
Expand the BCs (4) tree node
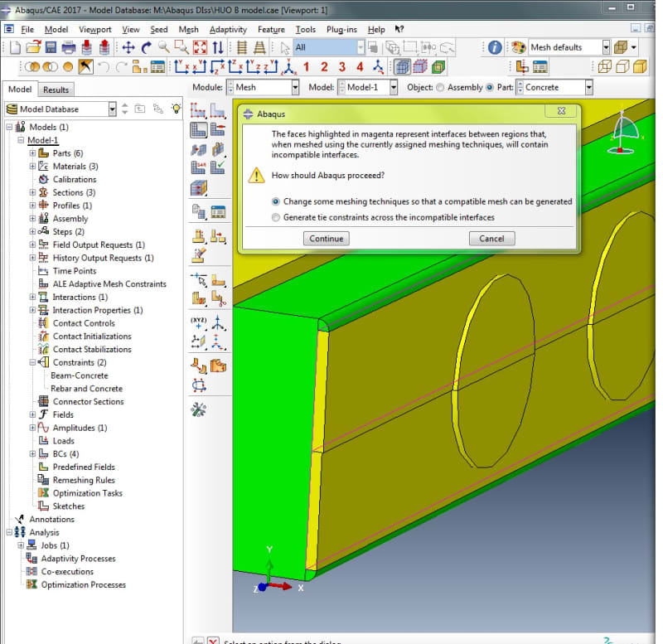tap(32, 453)
